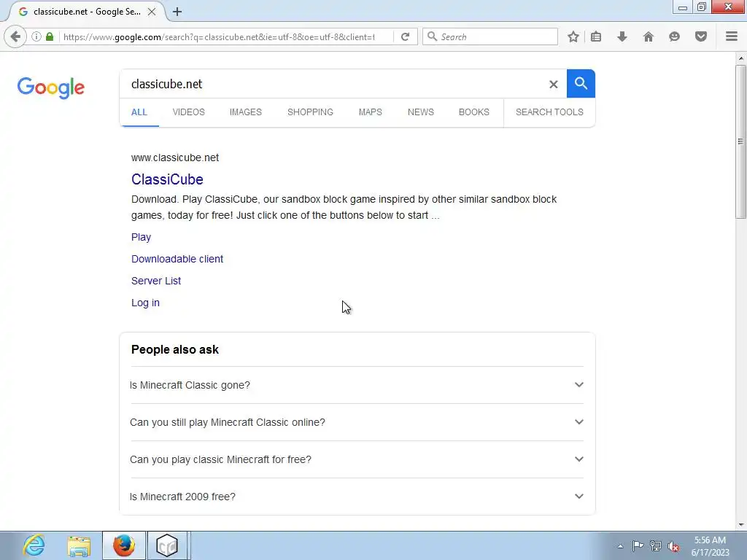Viewport: 747px width, 560px height.
Task: Switch to the VIDEOS tab
Action: click(189, 112)
